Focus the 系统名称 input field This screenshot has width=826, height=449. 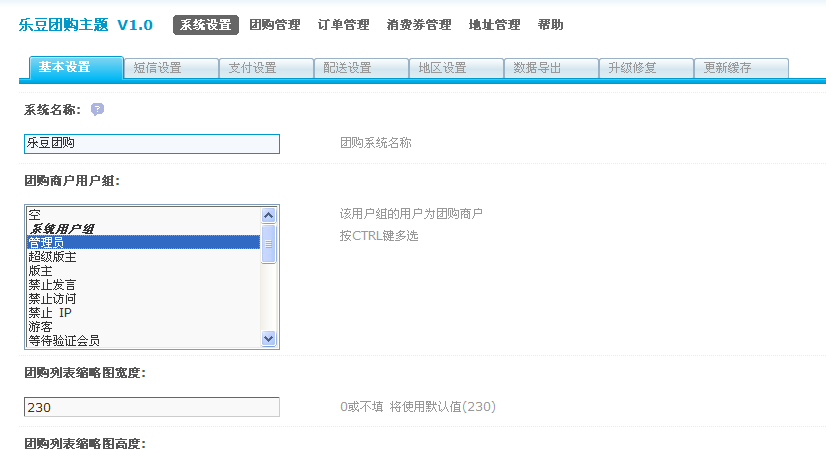click(x=152, y=144)
